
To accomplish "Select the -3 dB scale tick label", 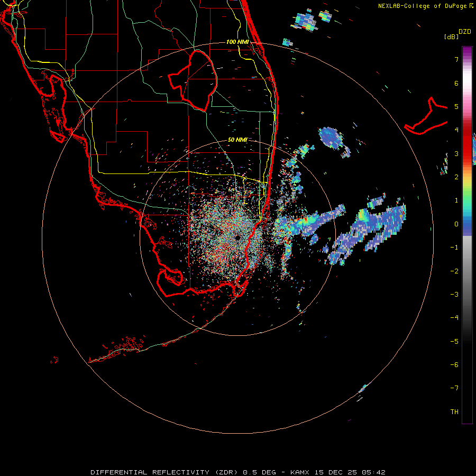I will 454,295.
